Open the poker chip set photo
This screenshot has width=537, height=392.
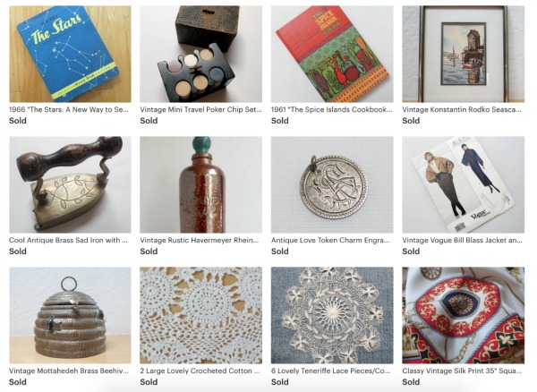click(200, 54)
